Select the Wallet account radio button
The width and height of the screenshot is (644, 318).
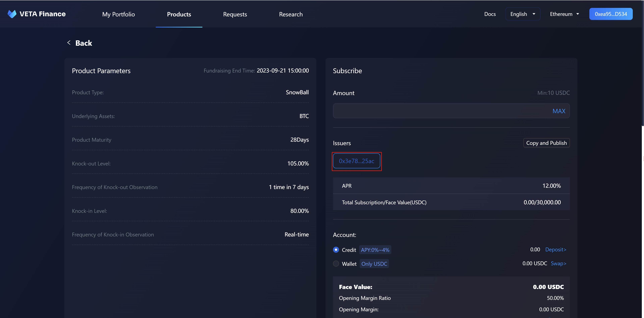336,264
